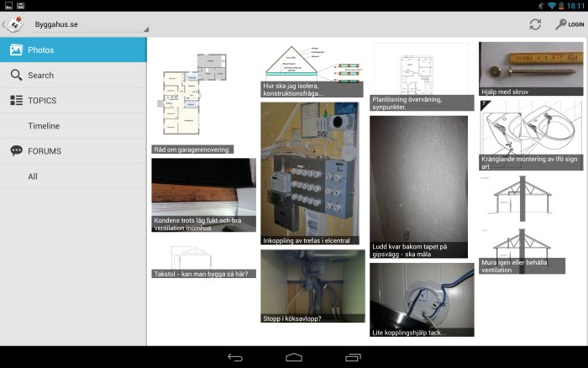Image resolution: width=588 pixels, height=368 pixels.
Task: Click the FORUMS speech bubble icon
Action: 16,150
